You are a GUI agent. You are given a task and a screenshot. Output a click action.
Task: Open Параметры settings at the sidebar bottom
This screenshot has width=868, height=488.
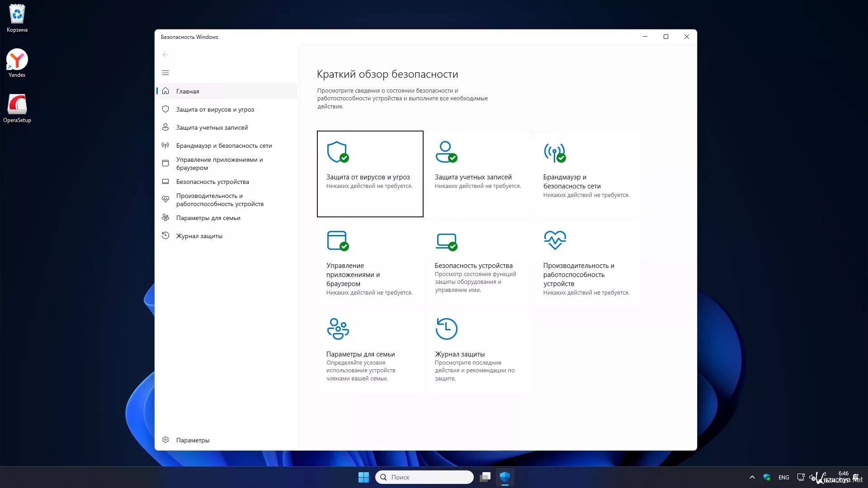click(x=193, y=440)
